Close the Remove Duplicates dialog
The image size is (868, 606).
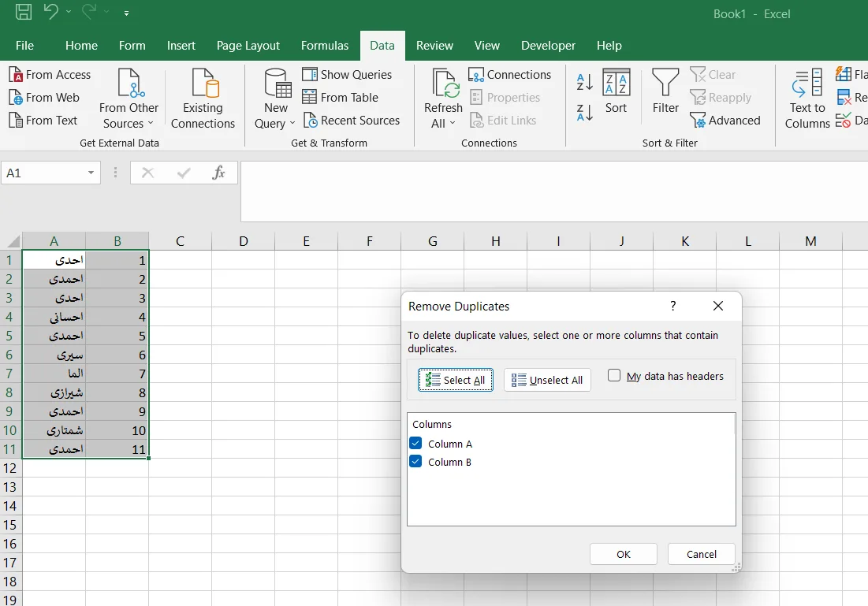(718, 306)
